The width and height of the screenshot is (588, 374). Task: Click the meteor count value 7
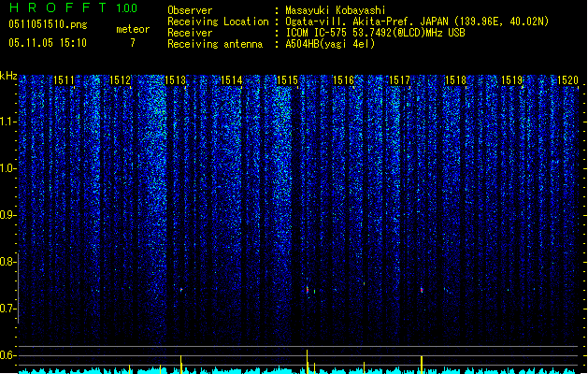click(x=133, y=43)
